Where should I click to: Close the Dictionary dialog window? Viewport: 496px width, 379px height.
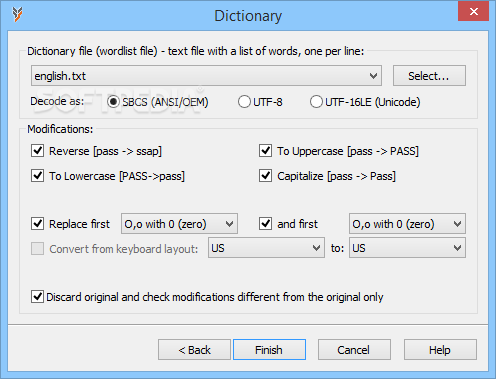pyautogui.click(x=473, y=12)
